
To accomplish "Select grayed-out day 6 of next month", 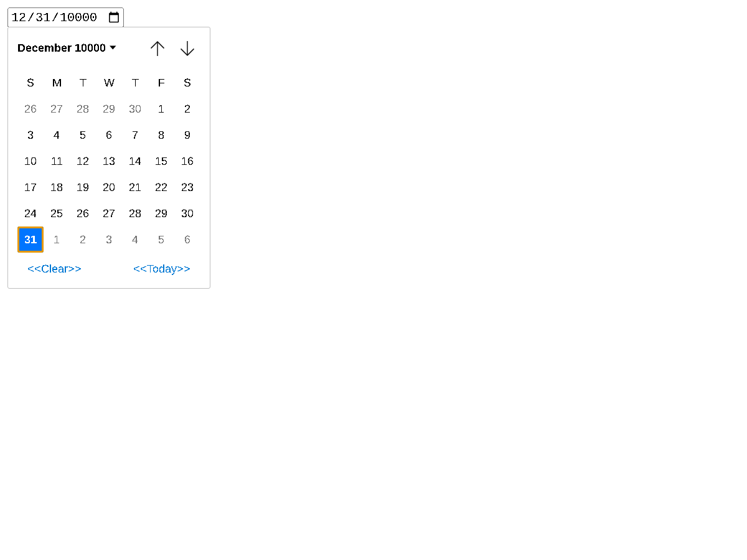I will click(x=187, y=240).
